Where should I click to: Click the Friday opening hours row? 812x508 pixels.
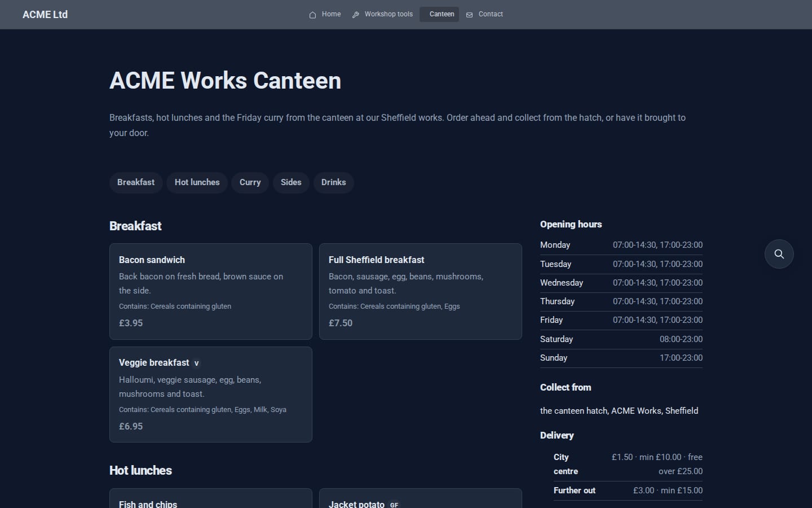coord(621,320)
